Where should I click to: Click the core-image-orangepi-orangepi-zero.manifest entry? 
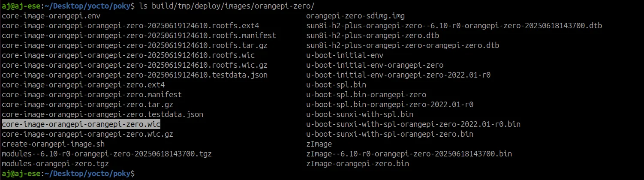pos(92,95)
